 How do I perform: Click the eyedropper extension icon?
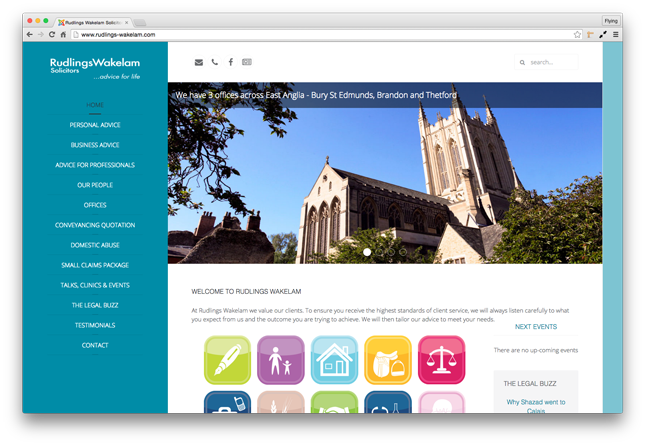(x=603, y=35)
